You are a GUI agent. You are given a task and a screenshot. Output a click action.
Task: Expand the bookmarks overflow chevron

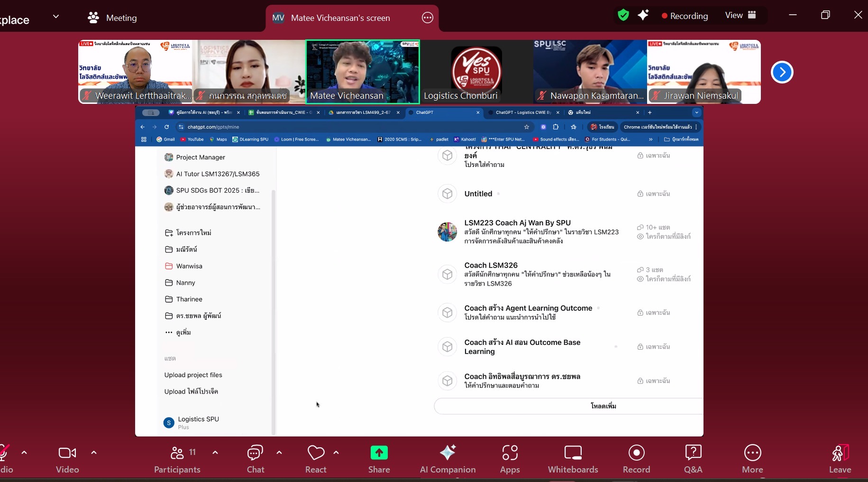(650, 139)
